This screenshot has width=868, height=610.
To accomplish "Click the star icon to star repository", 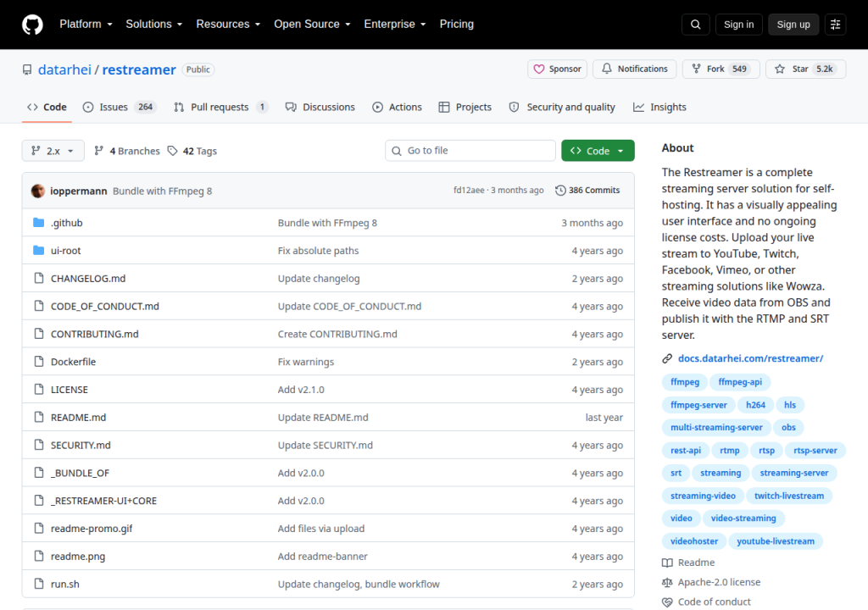I will pos(780,69).
